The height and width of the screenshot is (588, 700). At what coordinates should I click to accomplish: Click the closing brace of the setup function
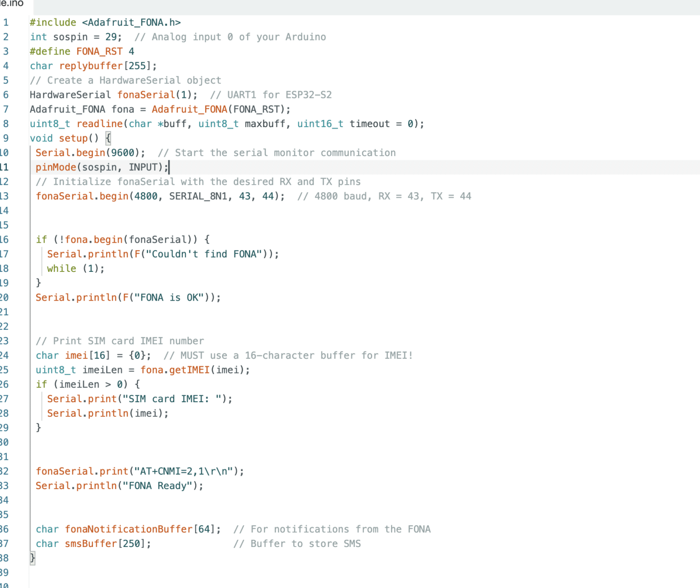pos(32,558)
